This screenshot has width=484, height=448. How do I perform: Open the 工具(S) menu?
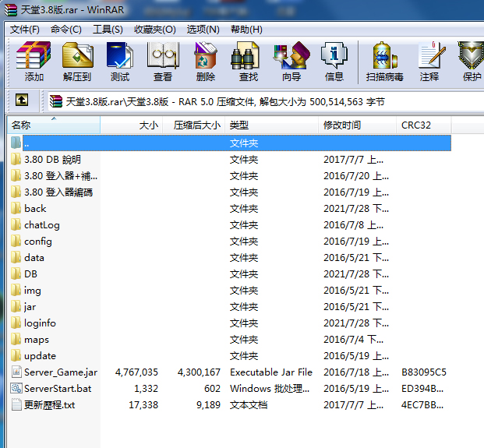[108, 30]
